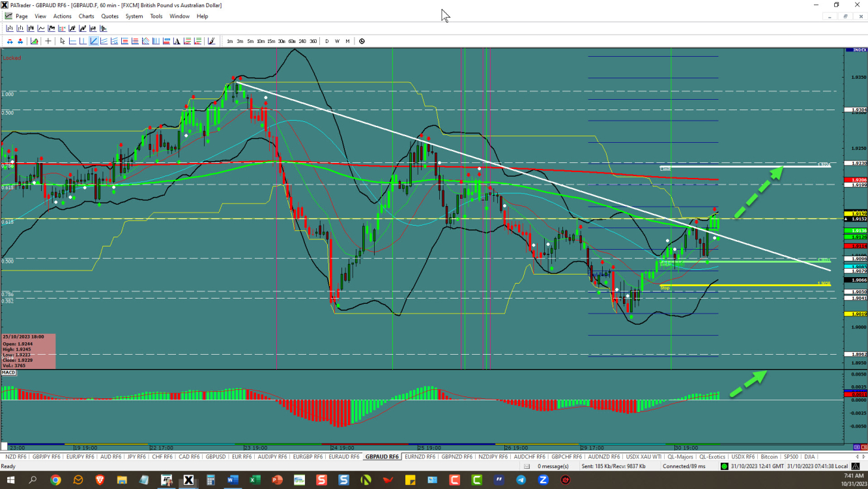Open the View menu
The image size is (868, 489).
coord(40,16)
